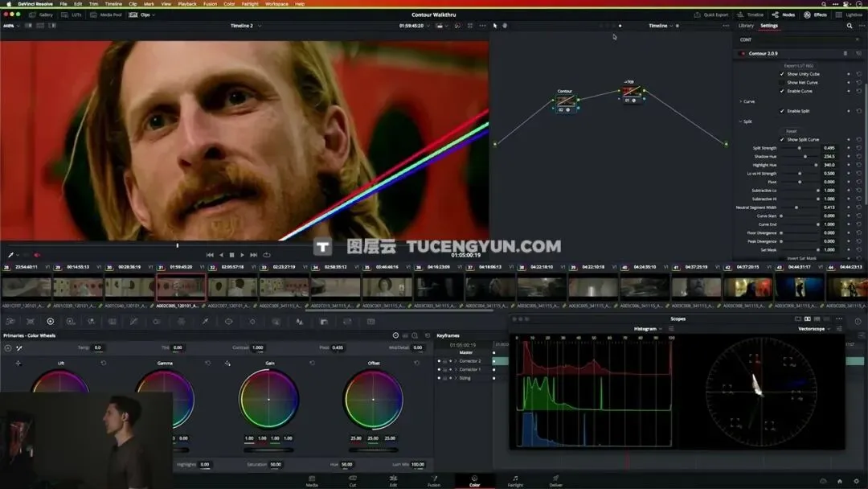This screenshot has height=489, width=868.
Task: Open the Blur palette
Action: coord(300,321)
